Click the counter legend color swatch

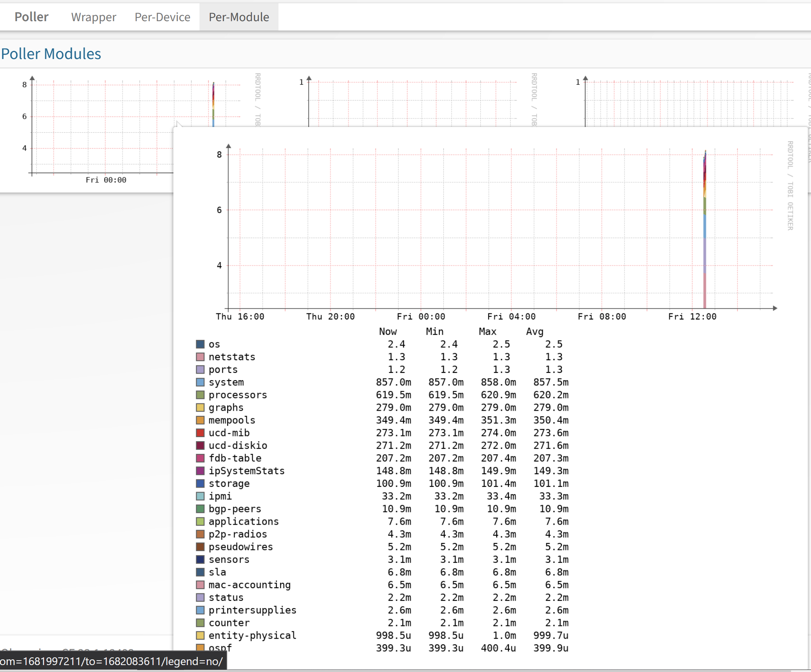click(x=200, y=623)
